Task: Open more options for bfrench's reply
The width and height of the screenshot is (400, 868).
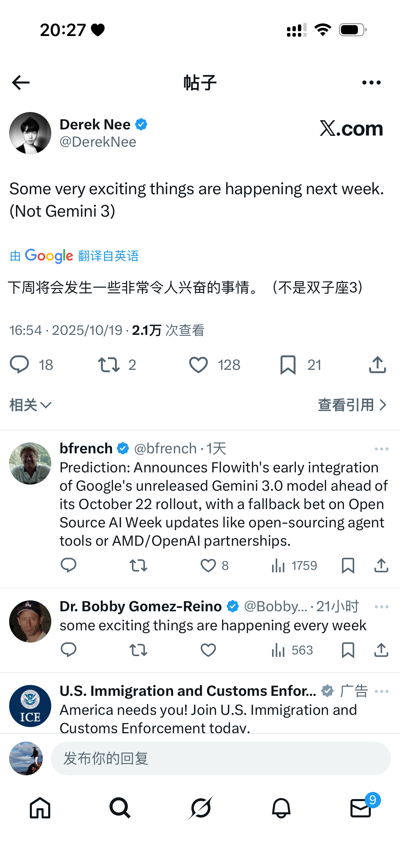Action: coord(381,449)
